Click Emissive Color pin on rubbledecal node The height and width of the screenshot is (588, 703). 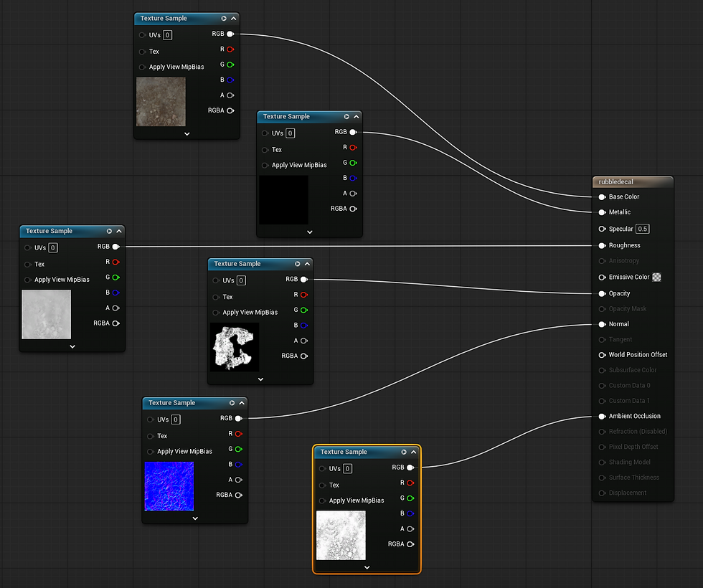pyautogui.click(x=602, y=278)
